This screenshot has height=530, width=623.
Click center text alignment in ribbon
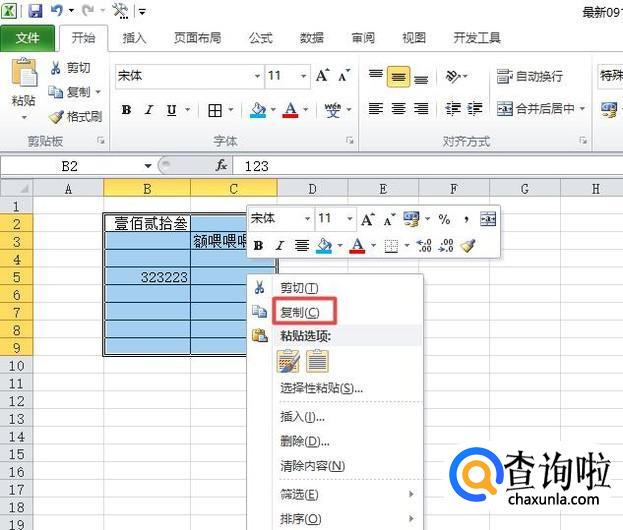[x=399, y=108]
